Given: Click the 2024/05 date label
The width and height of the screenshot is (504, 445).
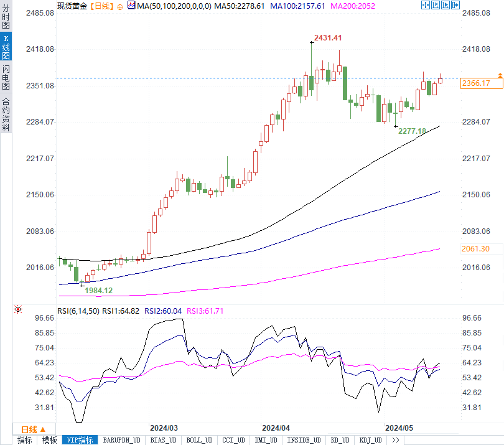Looking at the screenshot, I should tap(399, 428).
